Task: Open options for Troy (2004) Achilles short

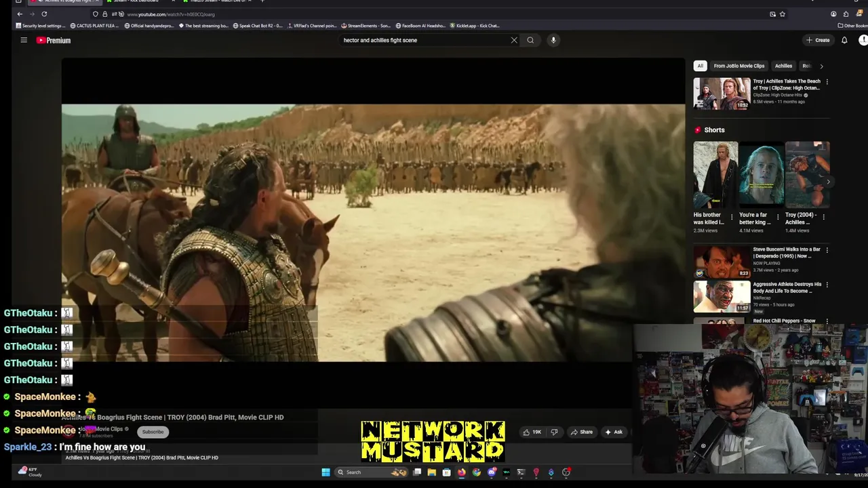Action: tap(823, 217)
